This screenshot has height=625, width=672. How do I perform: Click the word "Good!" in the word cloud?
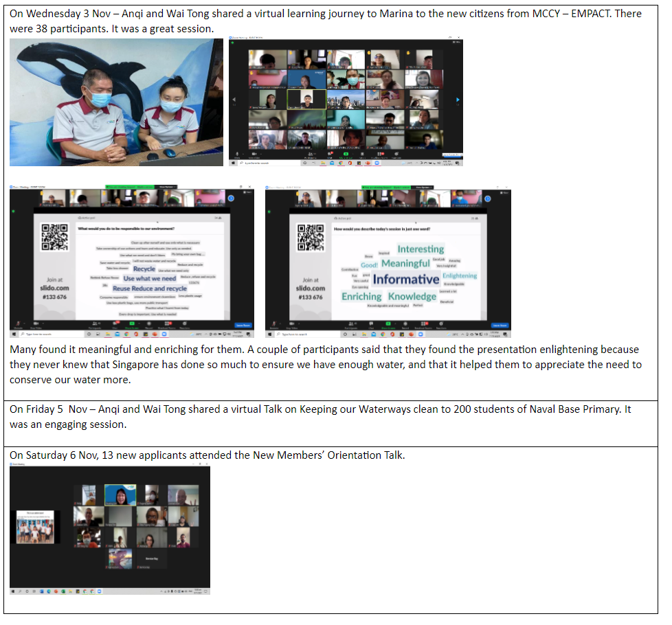[x=369, y=265]
